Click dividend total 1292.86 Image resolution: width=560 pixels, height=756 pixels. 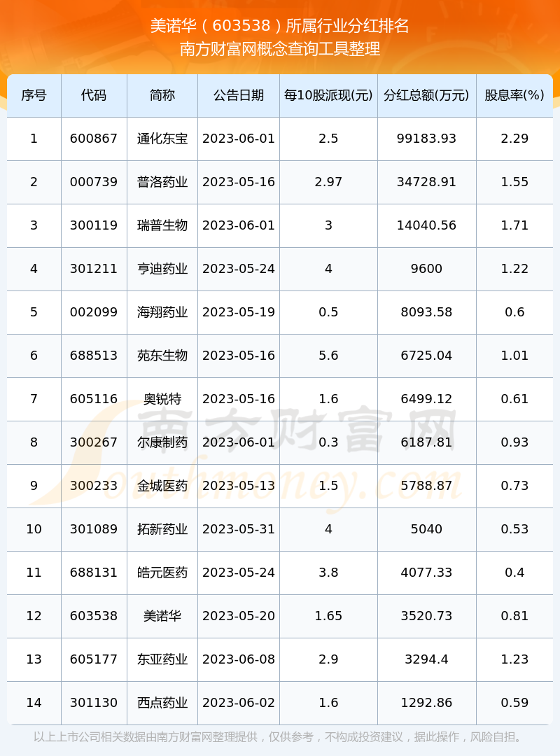click(426, 703)
